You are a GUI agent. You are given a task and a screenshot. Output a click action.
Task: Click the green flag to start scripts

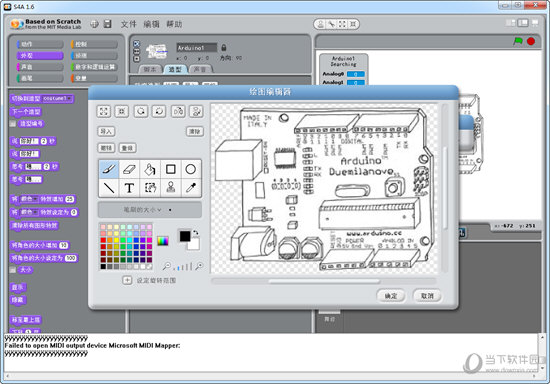518,41
